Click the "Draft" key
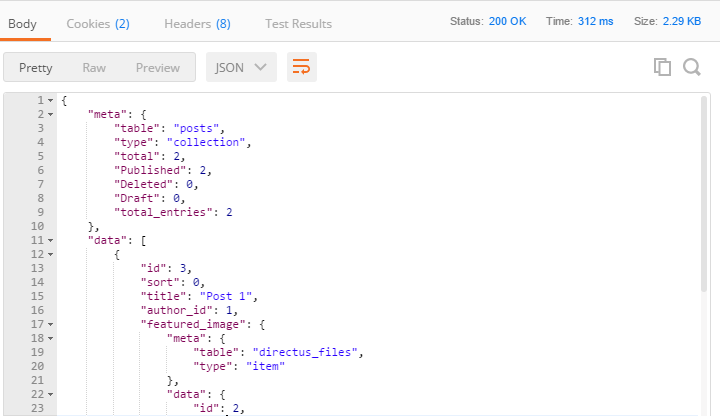Viewport: 720px width, 416px height. [137, 198]
